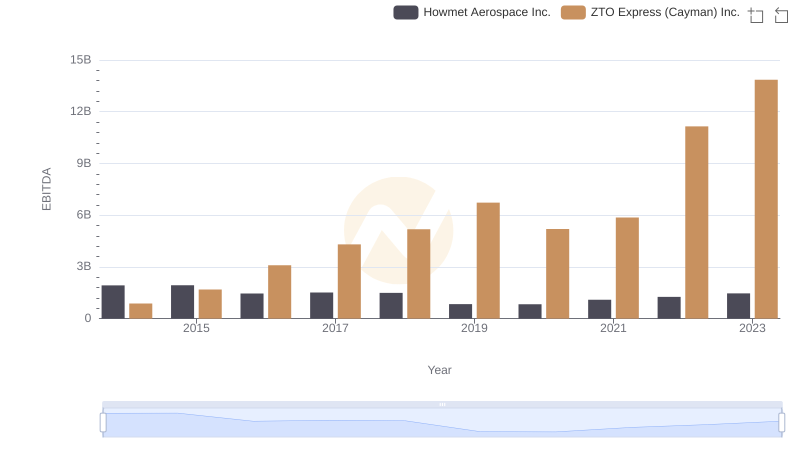The height and width of the screenshot is (461, 800).
Task: Select the Howmet Aerospace 2022 bar
Action: coord(669,308)
